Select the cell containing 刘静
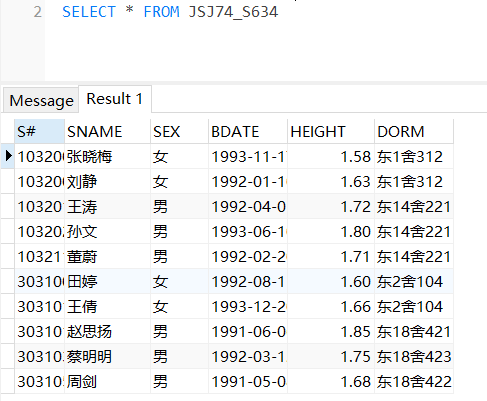Screen dimensions: 487x401 [x=107, y=181]
